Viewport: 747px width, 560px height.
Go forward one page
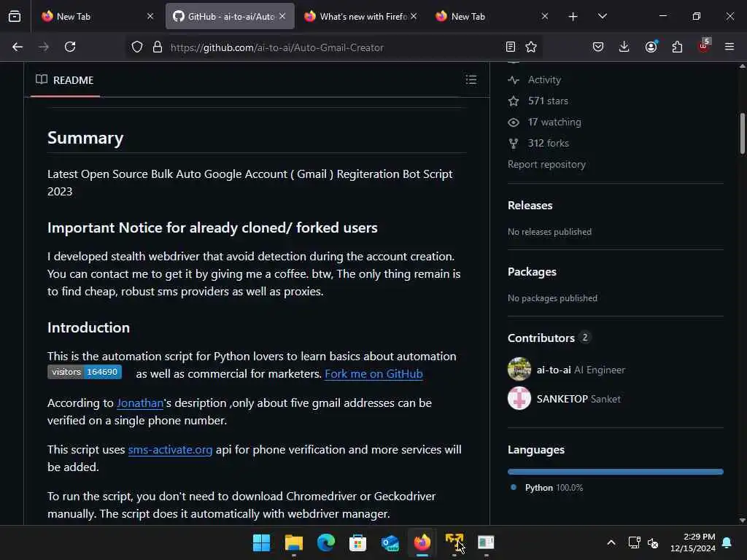(44, 47)
